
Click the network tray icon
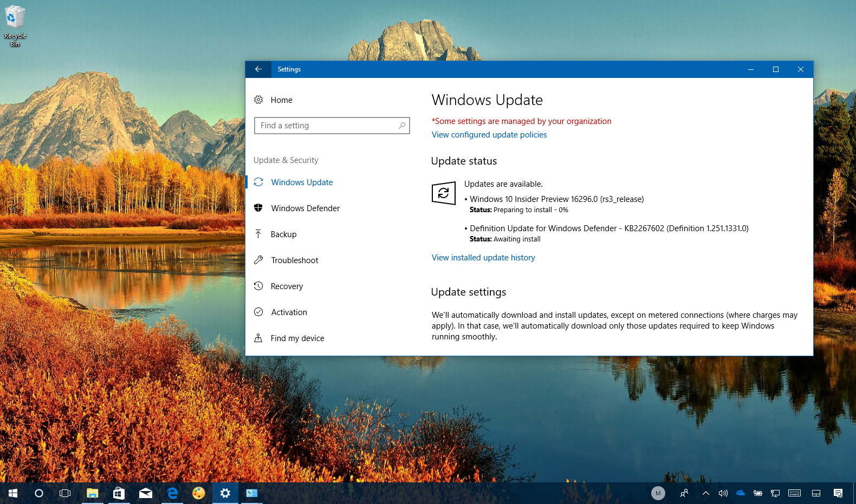point(775,493)
